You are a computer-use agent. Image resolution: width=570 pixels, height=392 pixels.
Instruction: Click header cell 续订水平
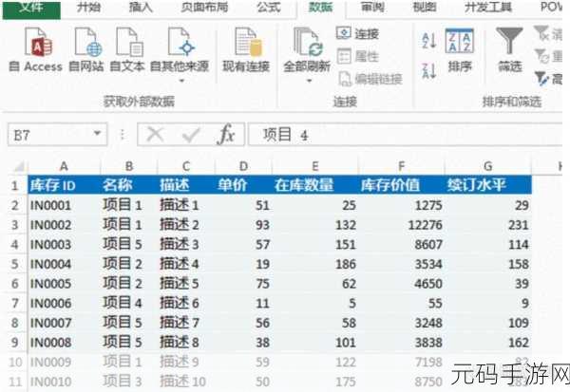(x=488, y=185)
